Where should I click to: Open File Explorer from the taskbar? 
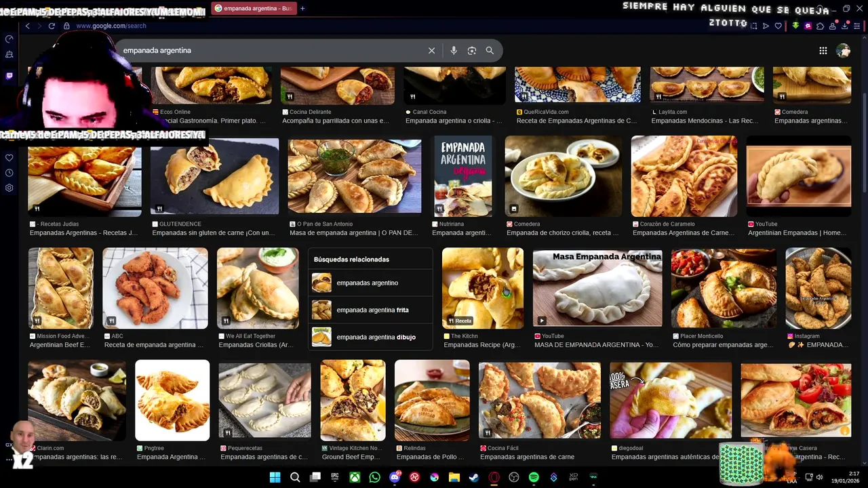click(x=454, y=477)
